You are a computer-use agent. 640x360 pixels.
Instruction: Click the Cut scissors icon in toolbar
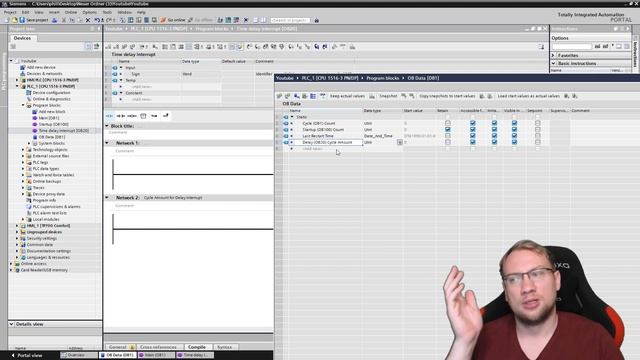(x=64, y=20)
